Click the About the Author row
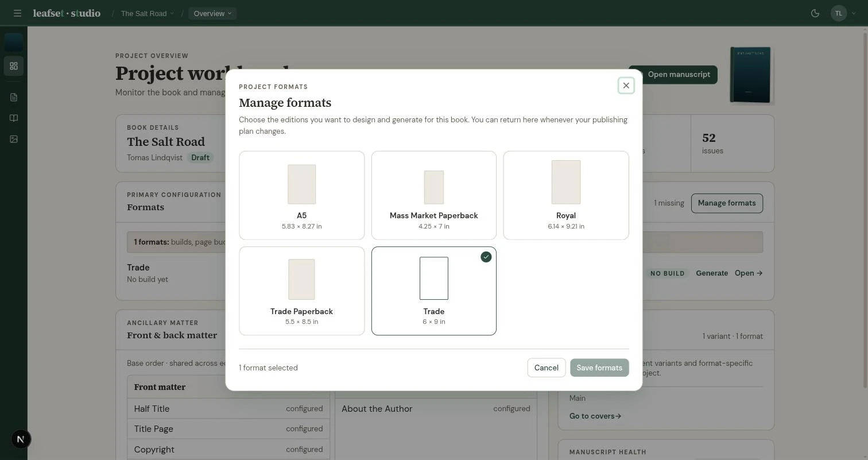This screenshot has height=460, width=868. coord(436,409)
